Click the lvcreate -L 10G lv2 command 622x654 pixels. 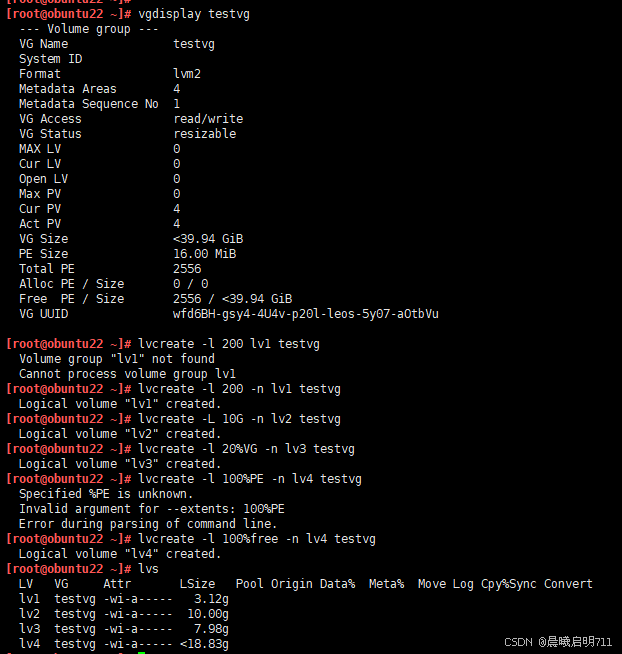pos(239,419)
